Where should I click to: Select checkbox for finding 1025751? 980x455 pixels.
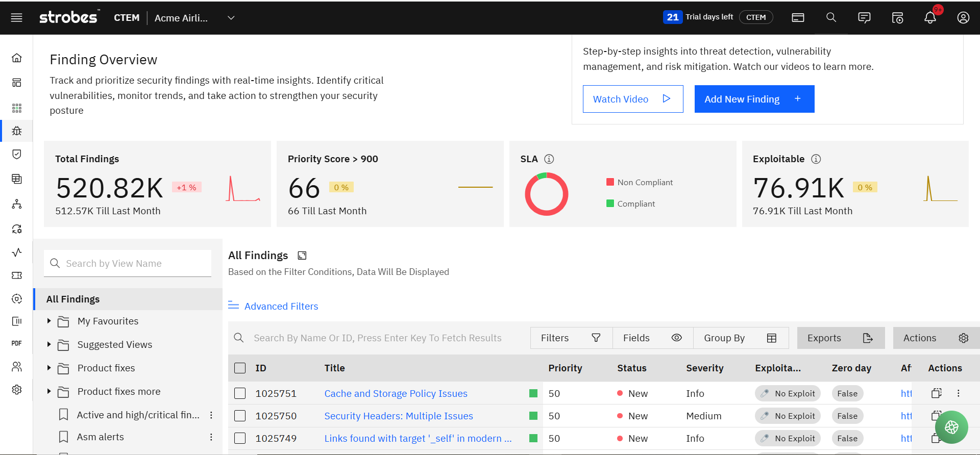pos(240,393)
